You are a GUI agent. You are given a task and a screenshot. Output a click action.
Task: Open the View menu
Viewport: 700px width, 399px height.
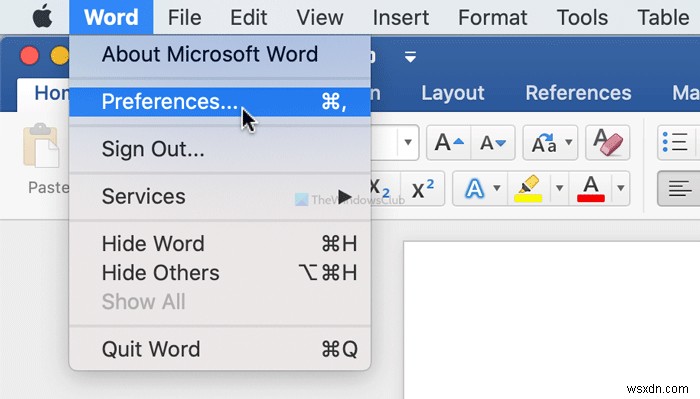coord(320,17)
